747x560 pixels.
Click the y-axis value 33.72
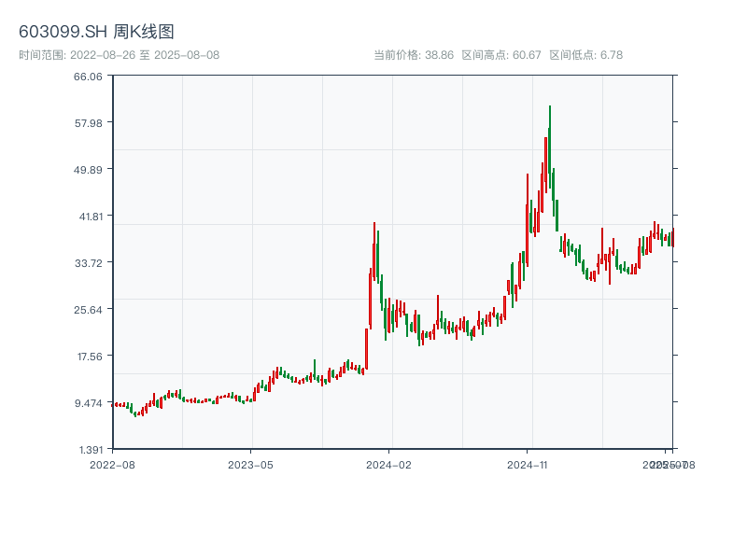pyautogui.click(x=88, y=263)
